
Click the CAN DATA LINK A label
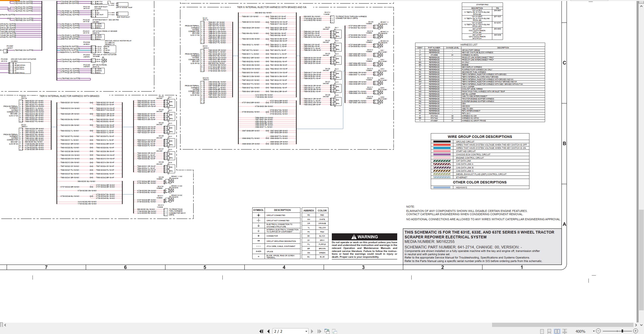point(465,164)
